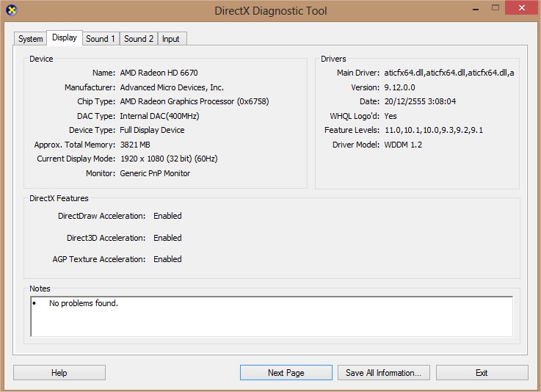The image size is (541, 392).
Task: Click the Next Page button
Action: 286,373
